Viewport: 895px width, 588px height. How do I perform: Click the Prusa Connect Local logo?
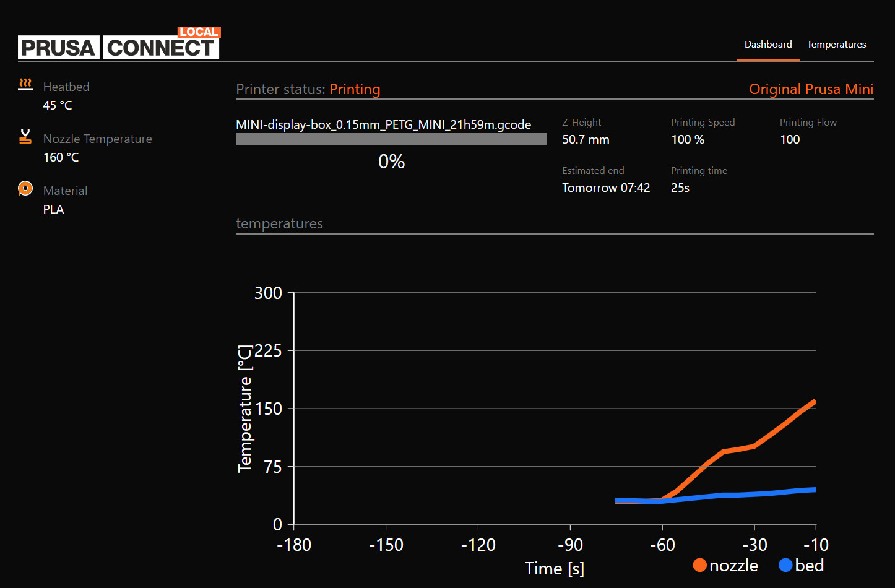pyautogui.click(x=119, y=43)
